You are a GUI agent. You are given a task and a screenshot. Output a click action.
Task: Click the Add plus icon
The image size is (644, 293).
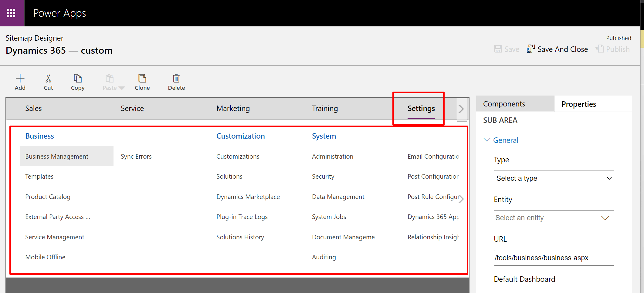pos(20,78)
